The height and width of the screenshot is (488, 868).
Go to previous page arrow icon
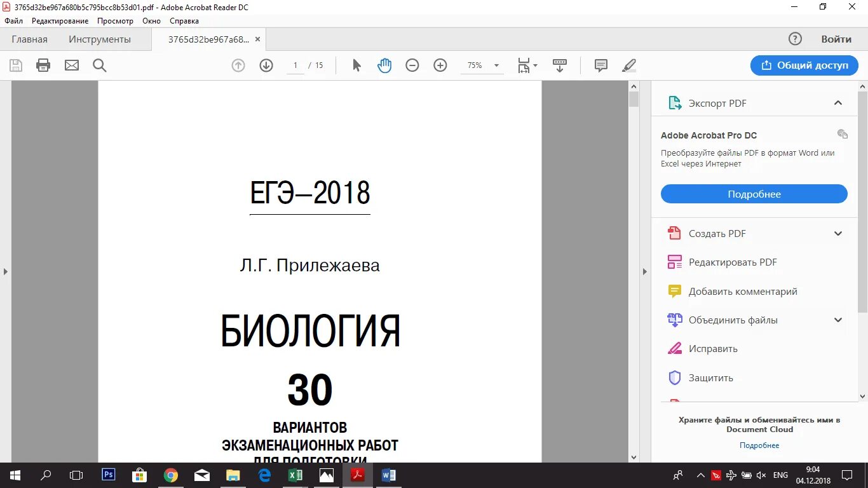[238, 65]
